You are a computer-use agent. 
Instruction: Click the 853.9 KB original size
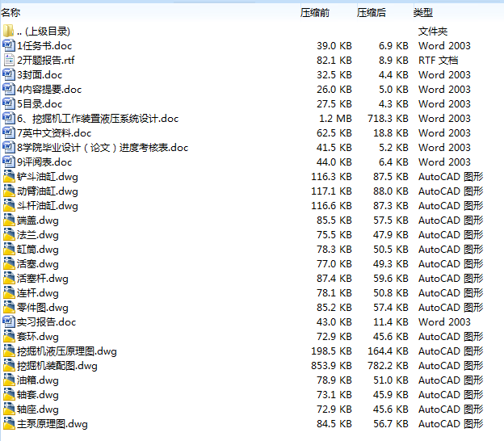coord(331,365)
